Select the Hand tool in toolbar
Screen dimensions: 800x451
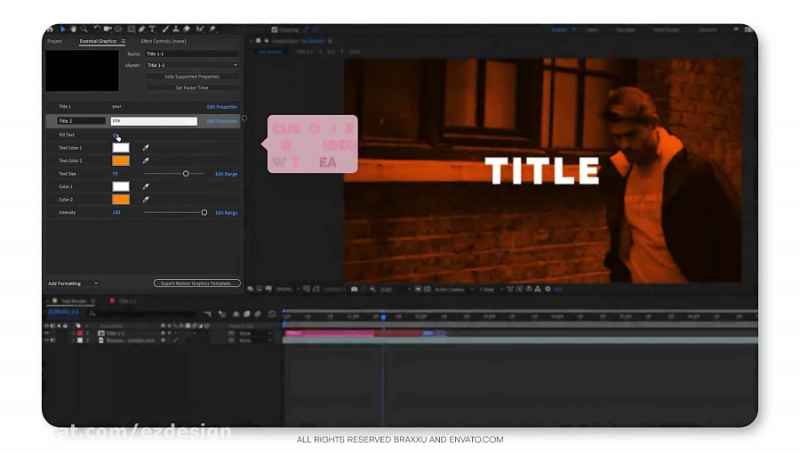(71, 30)
